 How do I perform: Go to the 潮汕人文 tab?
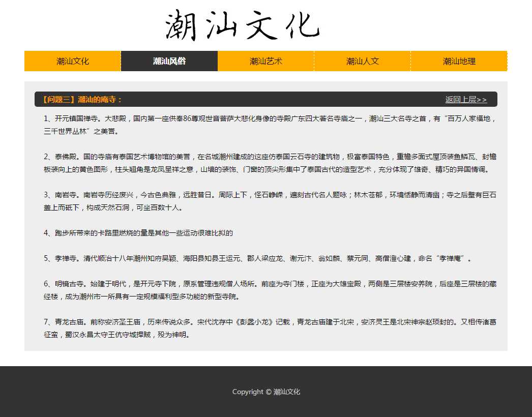pos(362,62)
